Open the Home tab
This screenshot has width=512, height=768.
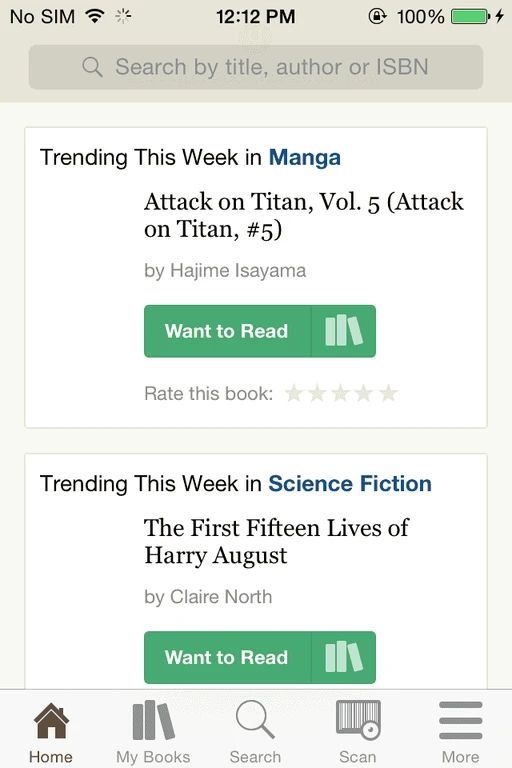click(x=51, y=732)
